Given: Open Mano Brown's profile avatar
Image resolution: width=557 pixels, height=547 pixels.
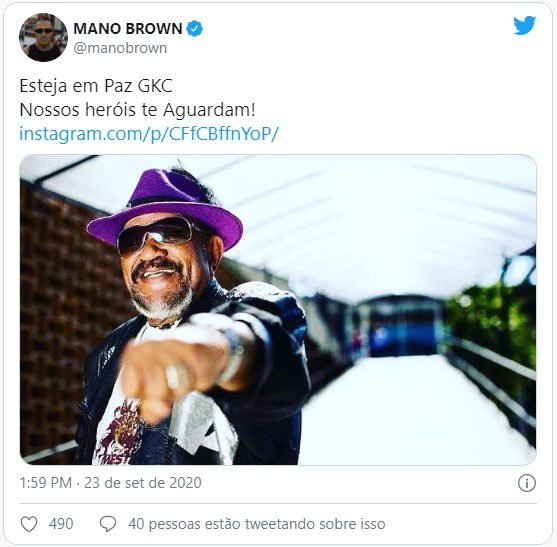Looking at the screenshot, I should pos(43,37).
